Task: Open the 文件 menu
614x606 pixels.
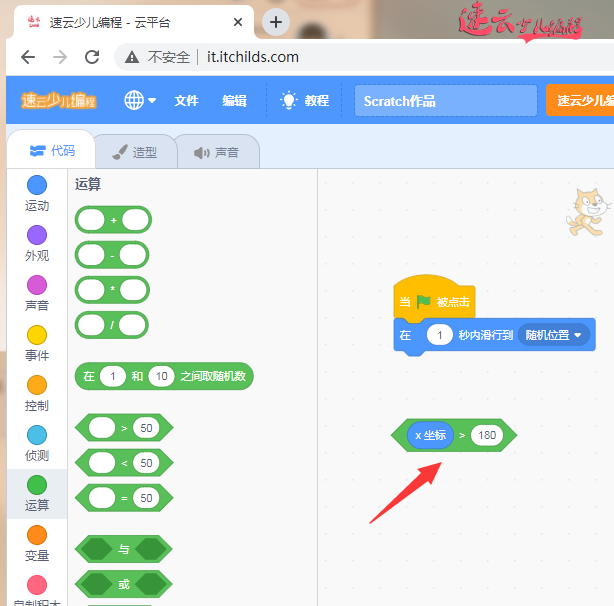Action: (186, 101)
